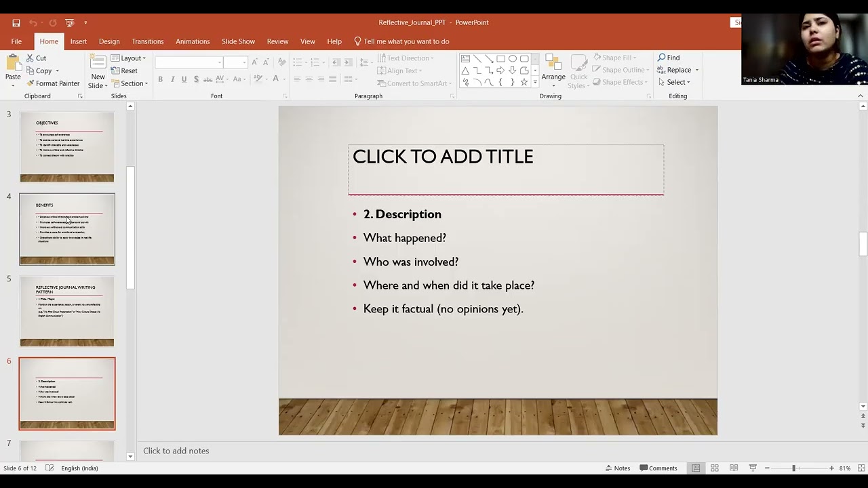Open the Font size combo box
The width and height of the screenshot is (868, 488).
(x=236, y=62)
